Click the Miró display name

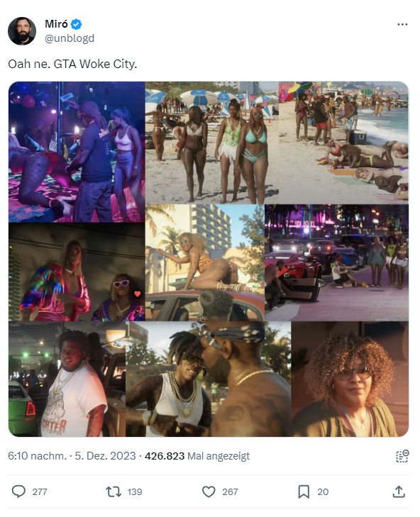point(56,24)
